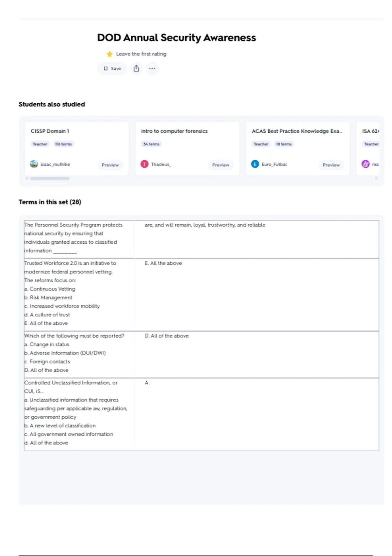The width and height of the screenshot is (392, 556).
Task: Click the share icon
Action: click(136, 69)
